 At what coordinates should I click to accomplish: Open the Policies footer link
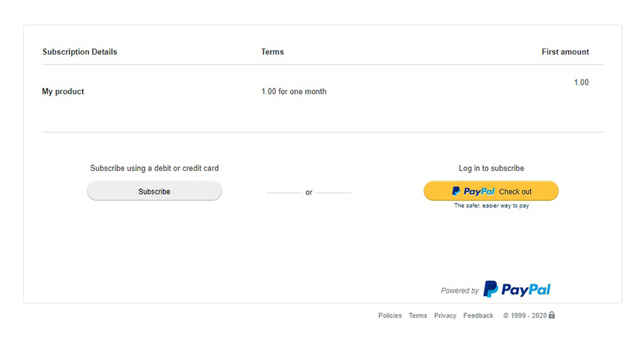[x=389, y=315]
